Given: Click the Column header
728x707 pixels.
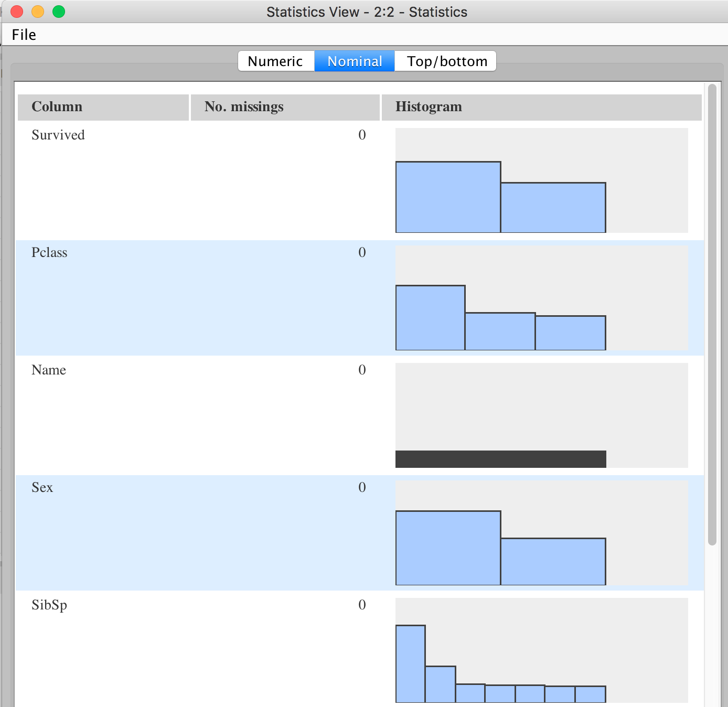Looking at the screenshot, I should click(103, 107).
